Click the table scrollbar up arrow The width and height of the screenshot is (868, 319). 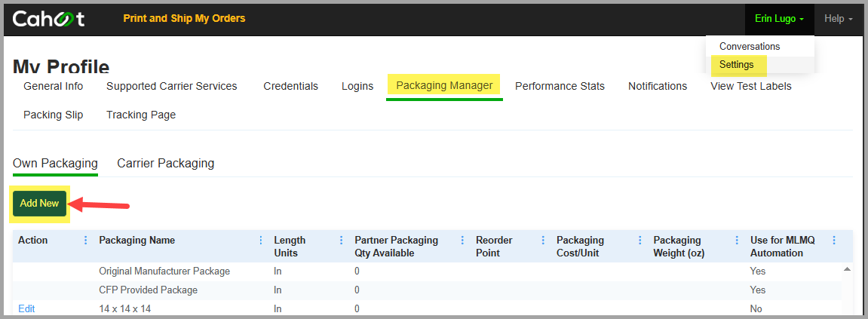(847, 269)
